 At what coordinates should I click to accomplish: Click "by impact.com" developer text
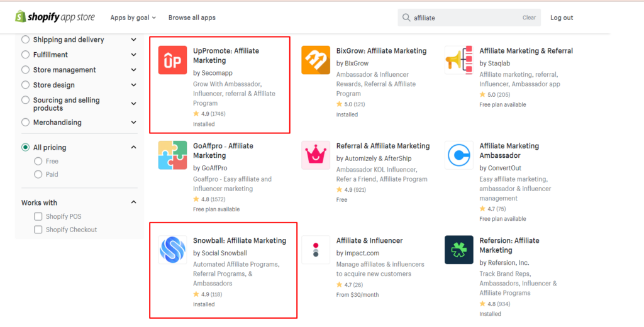click(x=358, y=253)
